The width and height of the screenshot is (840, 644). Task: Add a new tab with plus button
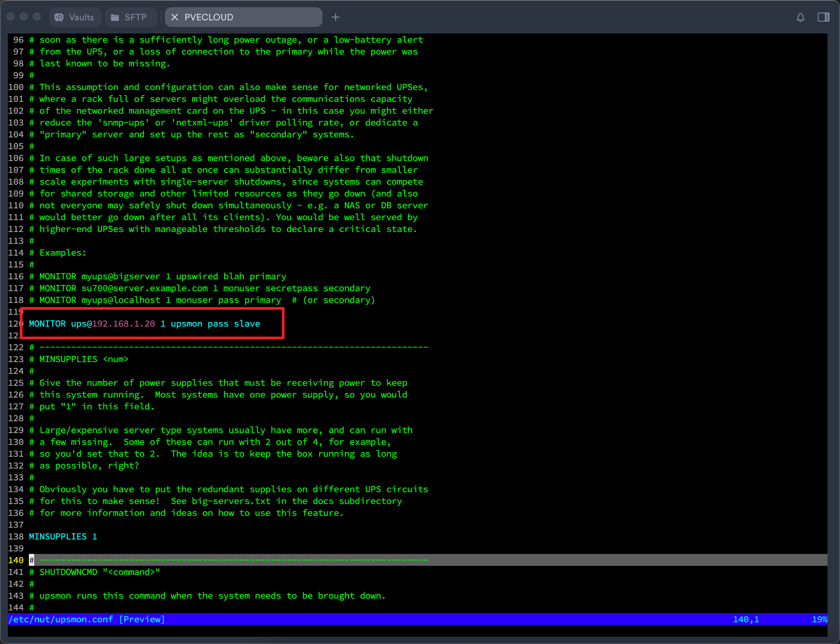(x=336, y=17)
